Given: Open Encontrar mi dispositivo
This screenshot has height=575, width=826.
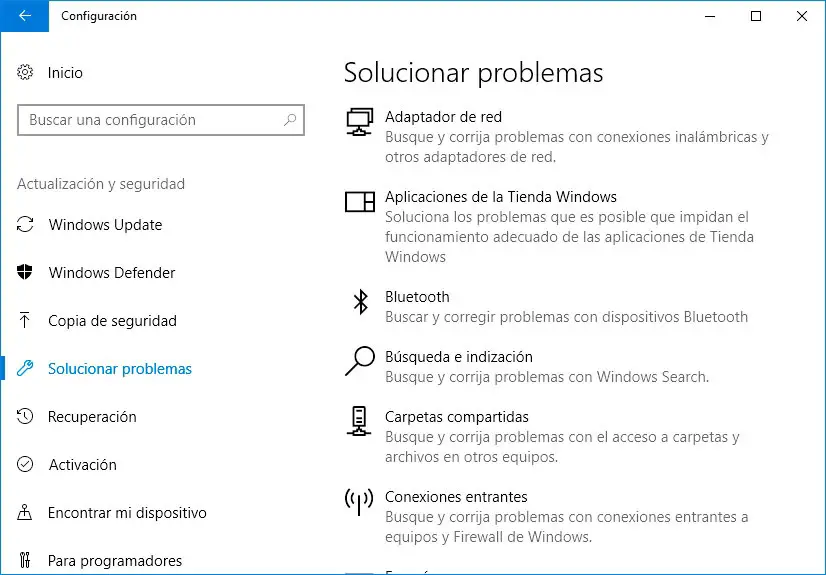Looking at the screenshot, I should (127, 513).
